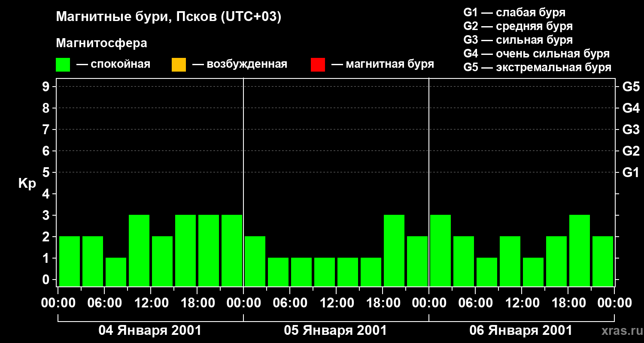Click the 'G5' label on the right axis
Screen dimensions: 644x343
[631, 87]
